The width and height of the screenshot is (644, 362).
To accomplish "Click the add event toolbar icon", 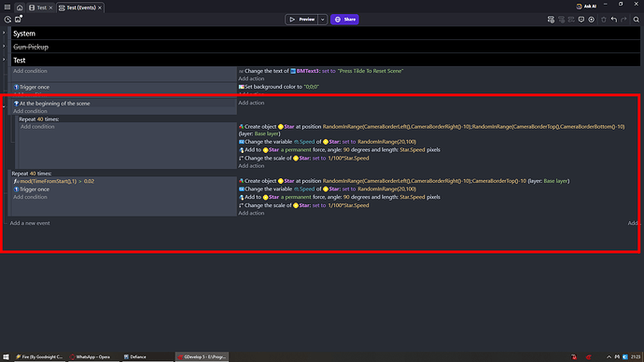I will point(551,20).
